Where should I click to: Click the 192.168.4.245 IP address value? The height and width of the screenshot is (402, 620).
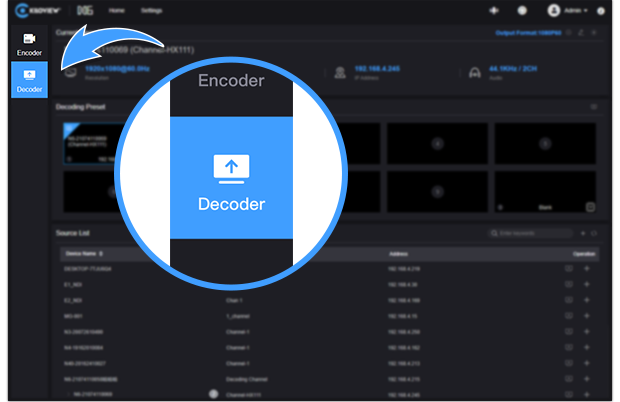coord(377,69)
